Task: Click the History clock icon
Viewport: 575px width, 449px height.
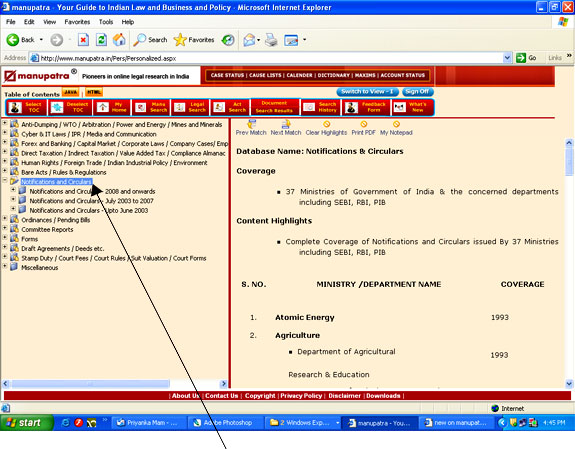Action: click(x=228, y=40)
